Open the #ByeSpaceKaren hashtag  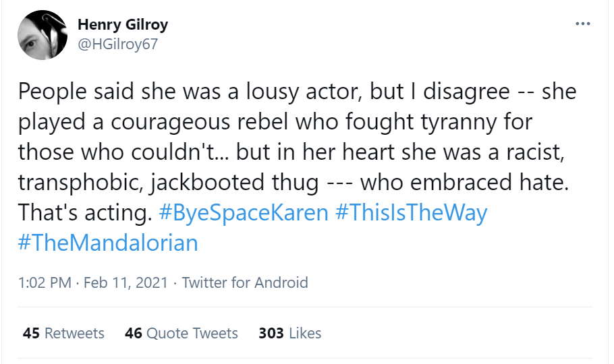click(244, 213)
